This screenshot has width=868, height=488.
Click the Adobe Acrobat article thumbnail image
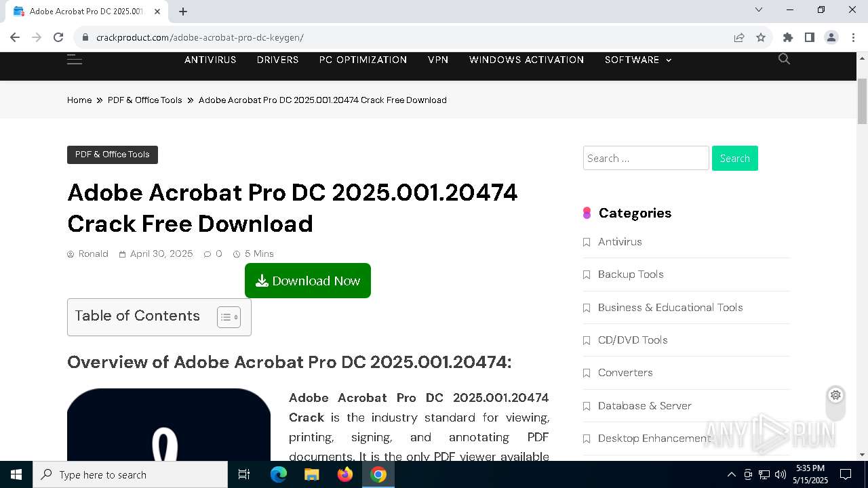(x=169, y=424)
